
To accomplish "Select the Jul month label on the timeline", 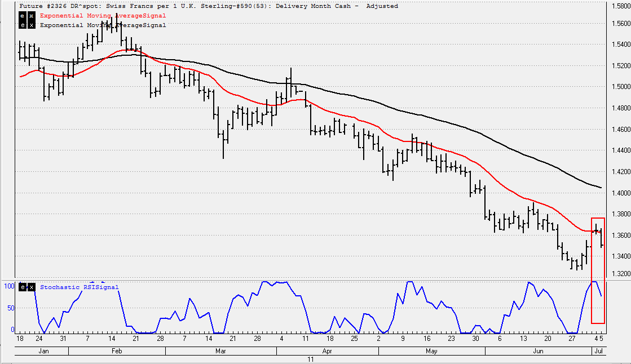I will tap(599, 351).
